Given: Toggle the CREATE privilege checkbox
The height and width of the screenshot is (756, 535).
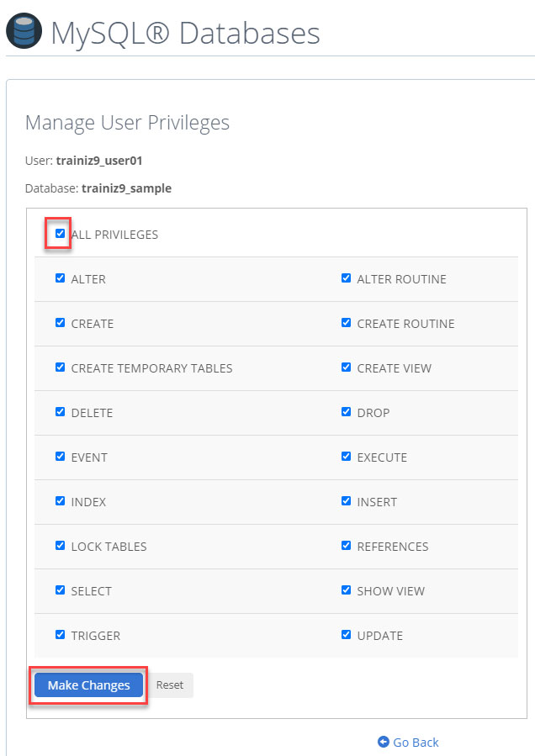Looking at the screenshot, I should tap(60, 323).
